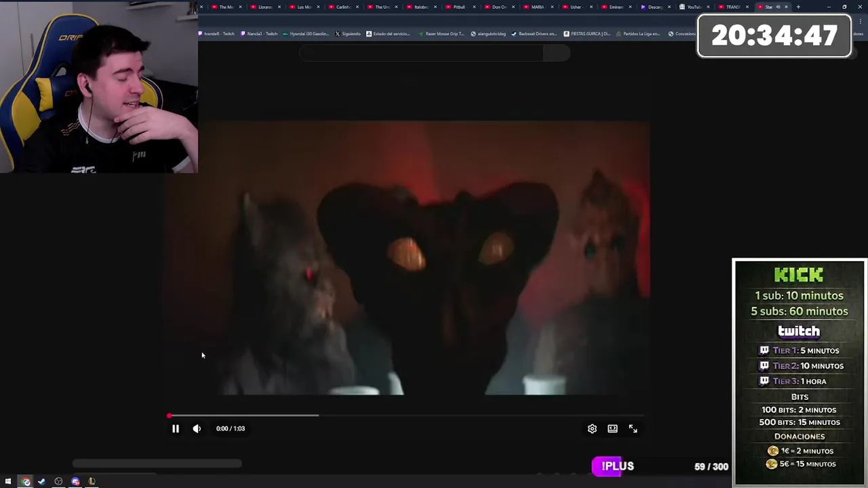Open the 'Siguiendo' X bookmark

(348, 34)
